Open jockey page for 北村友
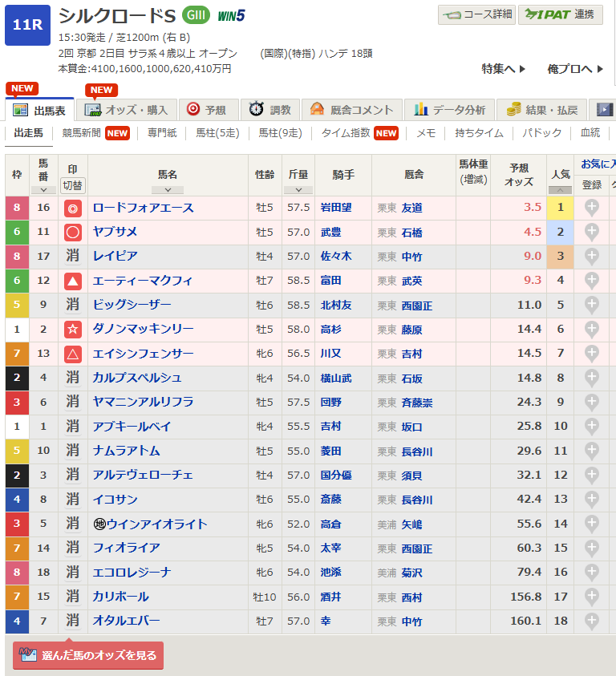The height and width of the screenshot is (676, 616). click(336, 306)
